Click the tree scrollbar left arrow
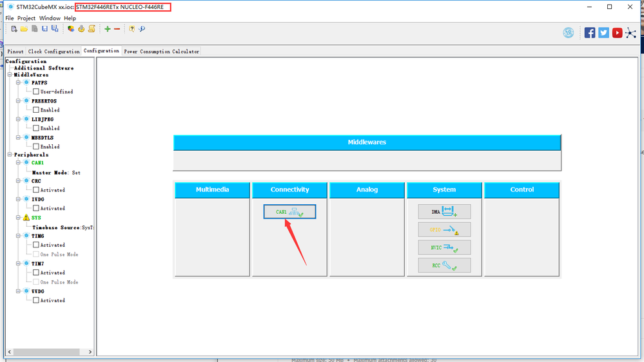Screen dimensions: 644x362 (x=10, y=352)
